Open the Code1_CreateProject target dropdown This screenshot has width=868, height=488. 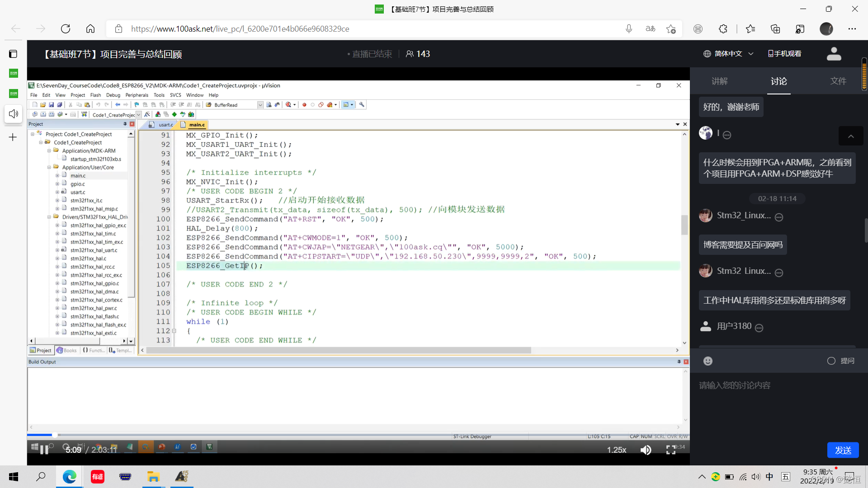(139, 115)
